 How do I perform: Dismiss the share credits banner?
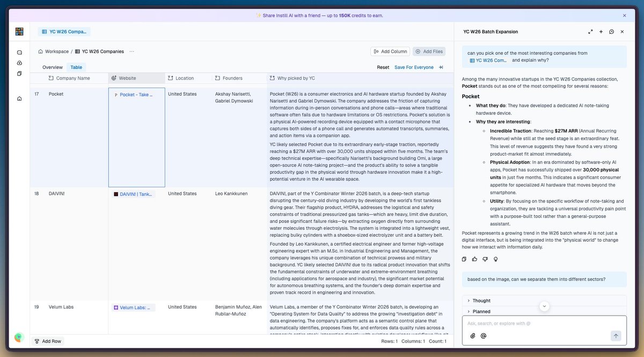coord(624,16)
